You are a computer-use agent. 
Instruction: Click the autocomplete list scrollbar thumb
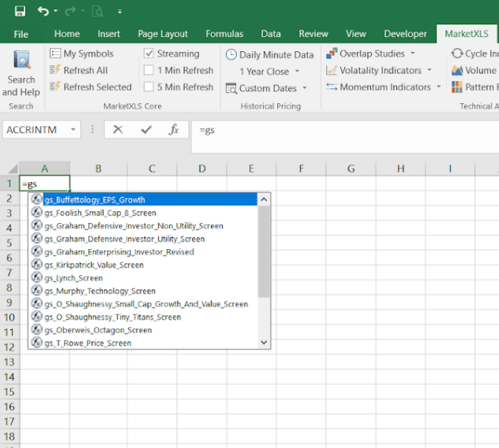coord(264,252)
